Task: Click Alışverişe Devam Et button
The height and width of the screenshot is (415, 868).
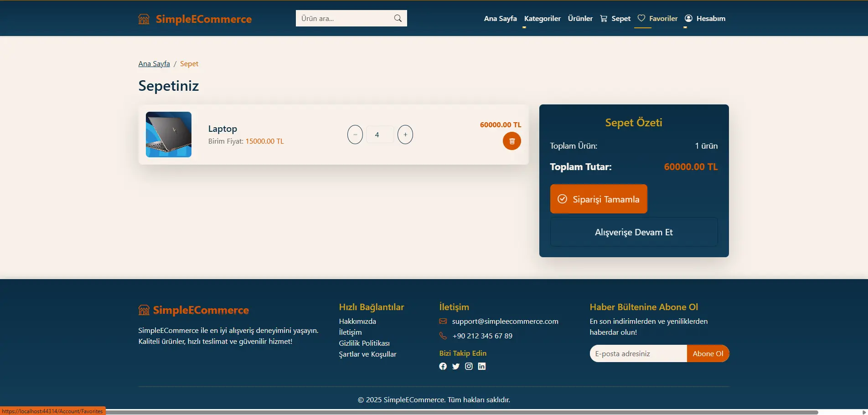Action: 634,232
